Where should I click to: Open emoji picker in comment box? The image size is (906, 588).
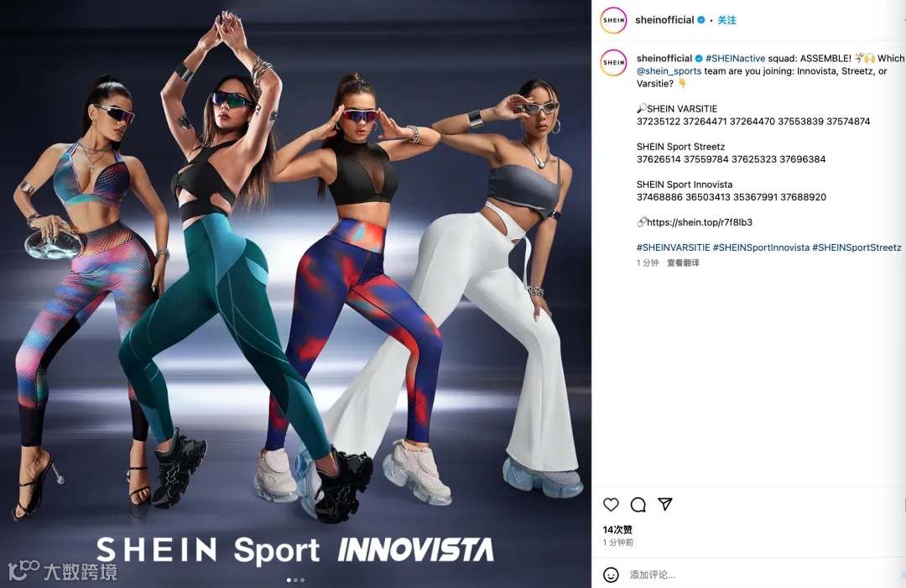click(611, 575)
